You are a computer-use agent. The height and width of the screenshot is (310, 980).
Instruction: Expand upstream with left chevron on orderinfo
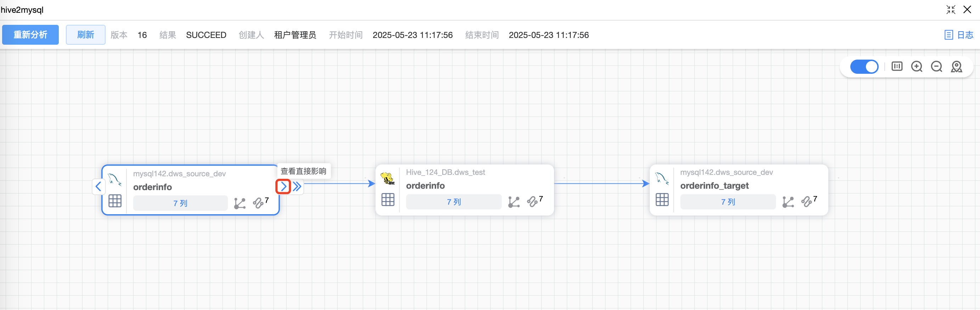pyautogui.click(x=98, y=187)
